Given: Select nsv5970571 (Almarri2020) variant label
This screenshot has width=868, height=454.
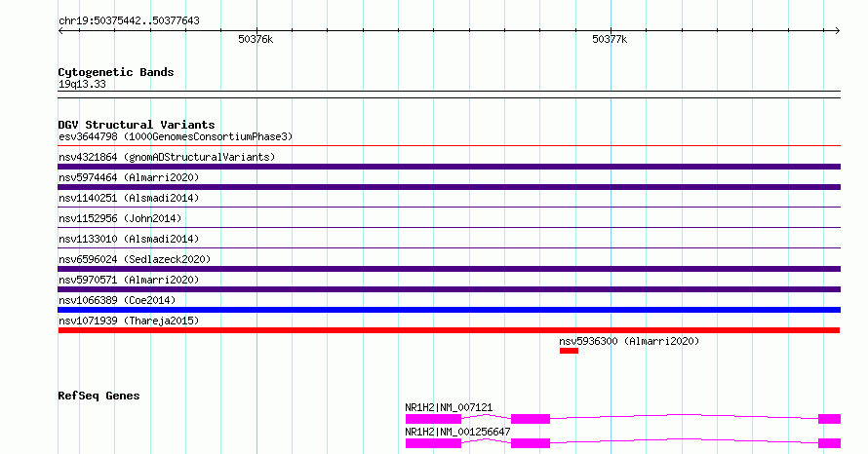Looking at the screenshot, I should (129, 280).
